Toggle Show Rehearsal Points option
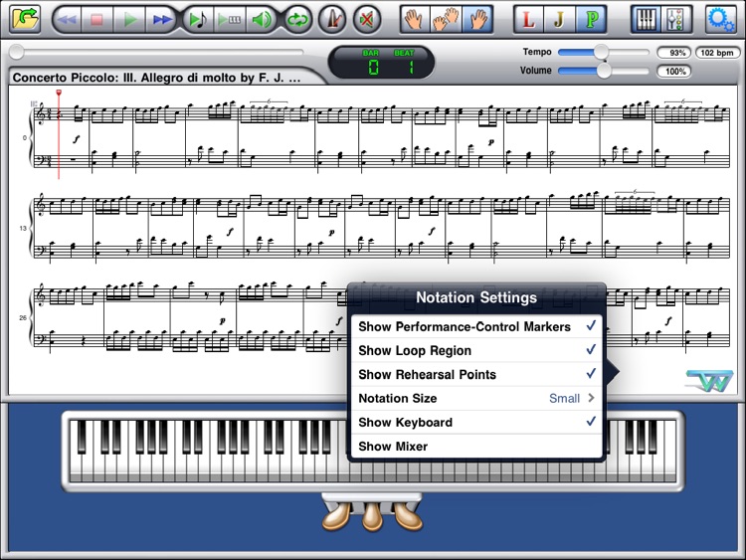The image size is (746, 560). click(476, 374)
